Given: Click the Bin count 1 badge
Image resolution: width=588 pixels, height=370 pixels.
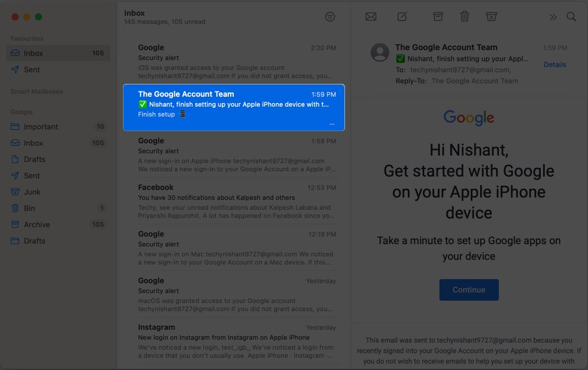Looking at the screenshot, I should pos(101,208).
